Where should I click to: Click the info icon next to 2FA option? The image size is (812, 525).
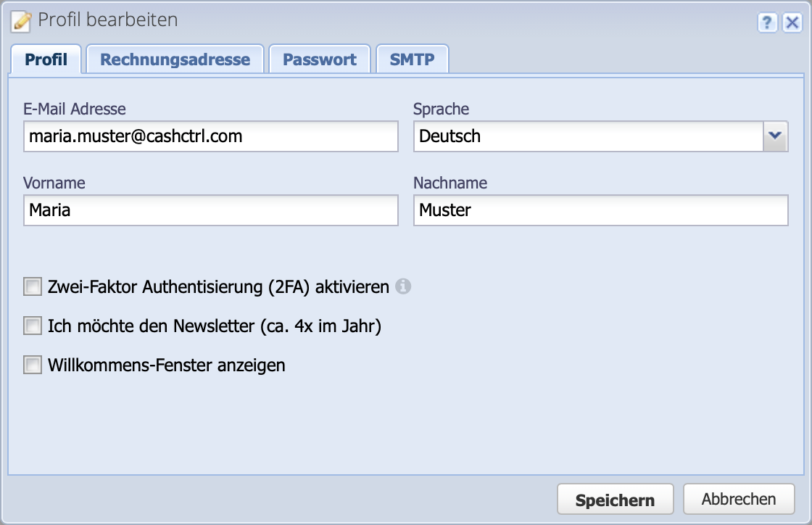point(404,287)
